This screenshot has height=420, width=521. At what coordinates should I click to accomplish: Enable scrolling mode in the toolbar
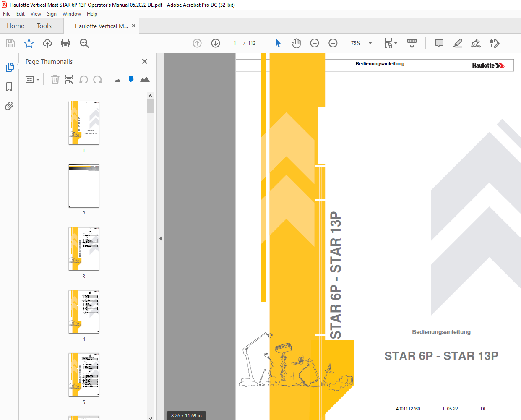coord(412,43)
